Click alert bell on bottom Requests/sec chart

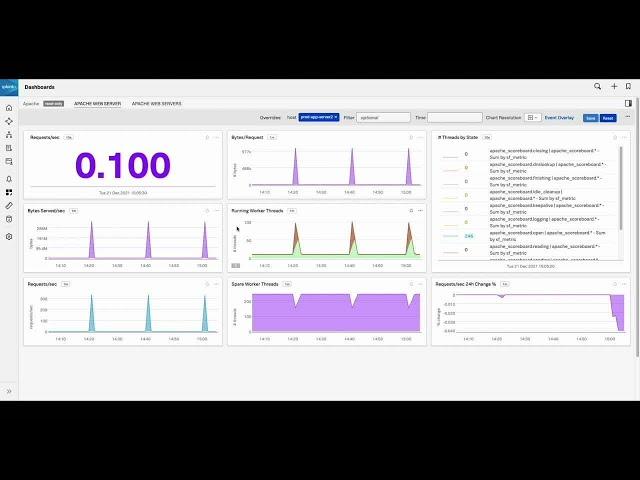(207, 284)
